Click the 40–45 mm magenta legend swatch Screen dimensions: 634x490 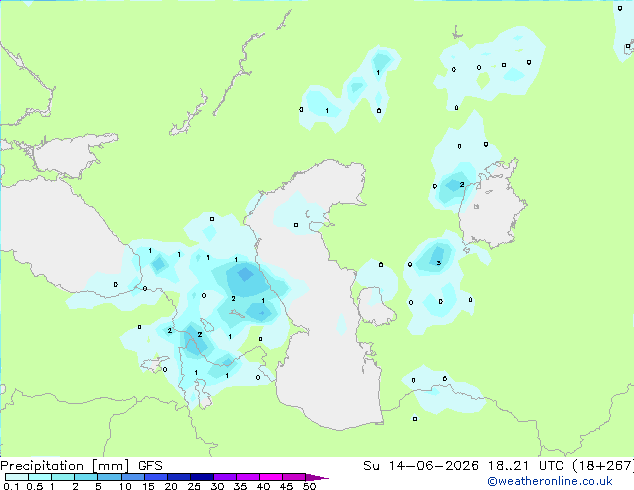[271, 477]
